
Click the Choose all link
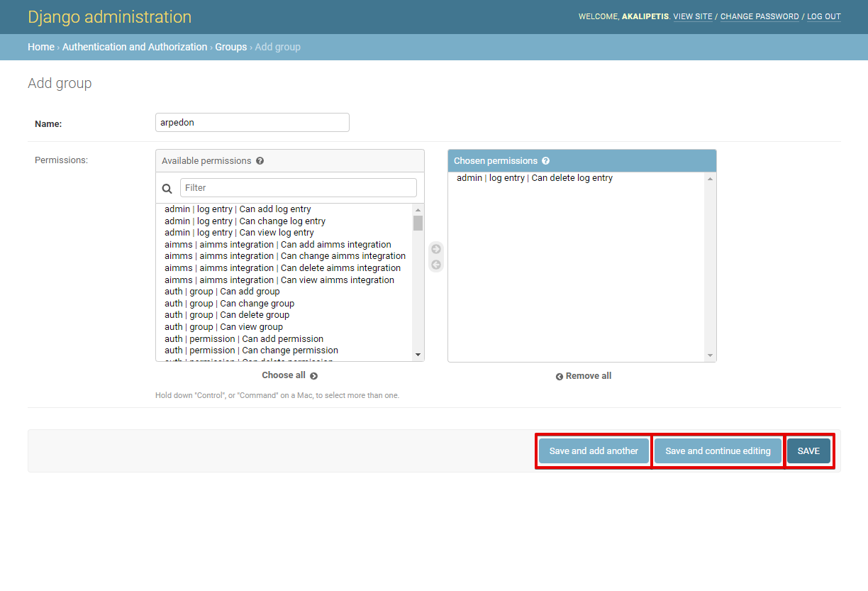coord(289,375)
